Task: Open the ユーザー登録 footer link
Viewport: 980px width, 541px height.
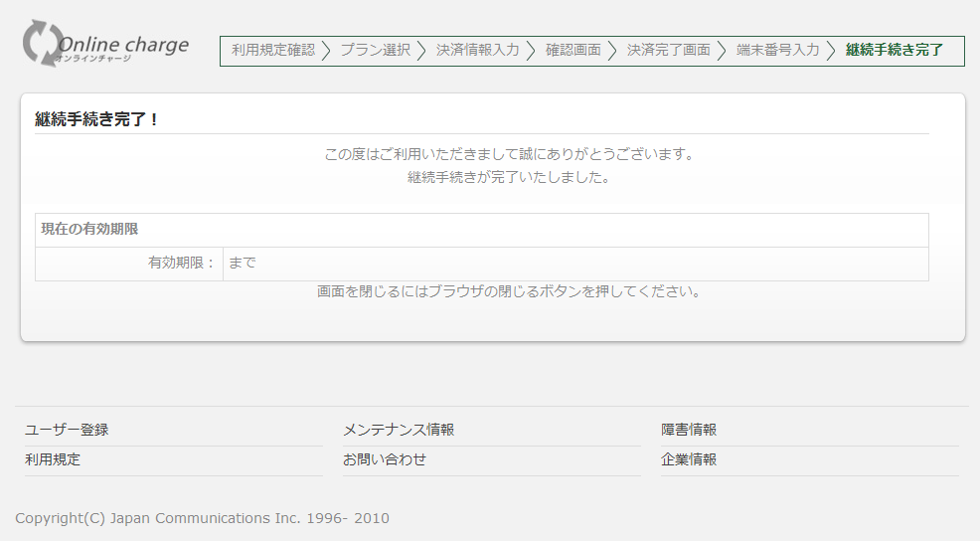Action: (67, 430)
